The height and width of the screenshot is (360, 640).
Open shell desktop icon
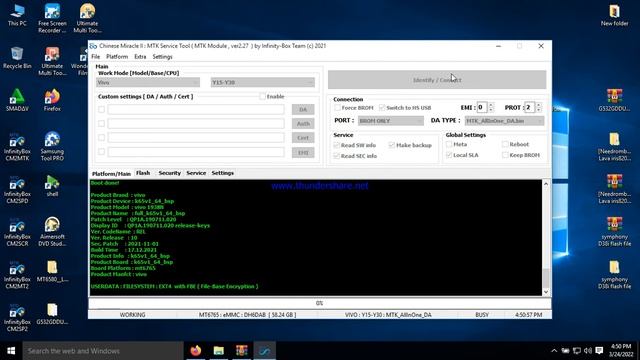click(x=52, y=186)
